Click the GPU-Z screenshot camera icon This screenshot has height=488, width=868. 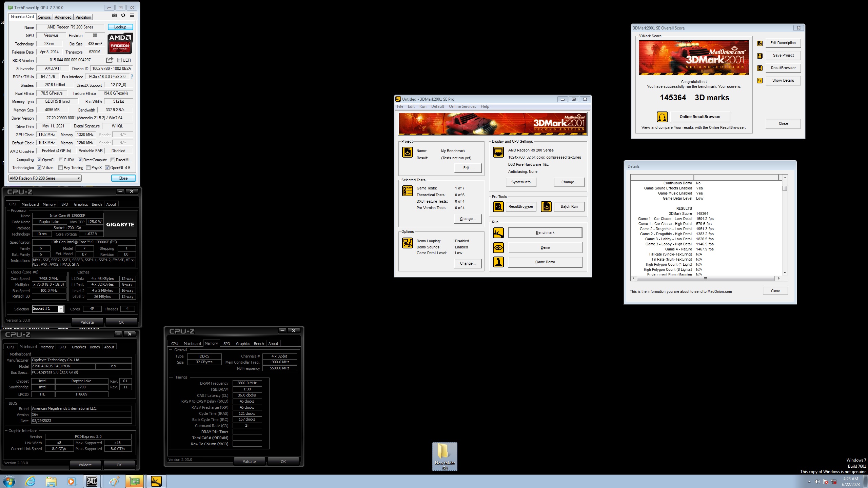pos(115,15)
